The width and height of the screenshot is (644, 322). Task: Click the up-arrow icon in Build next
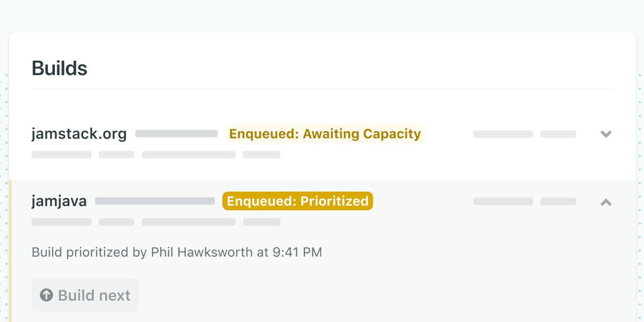point(47,295)
